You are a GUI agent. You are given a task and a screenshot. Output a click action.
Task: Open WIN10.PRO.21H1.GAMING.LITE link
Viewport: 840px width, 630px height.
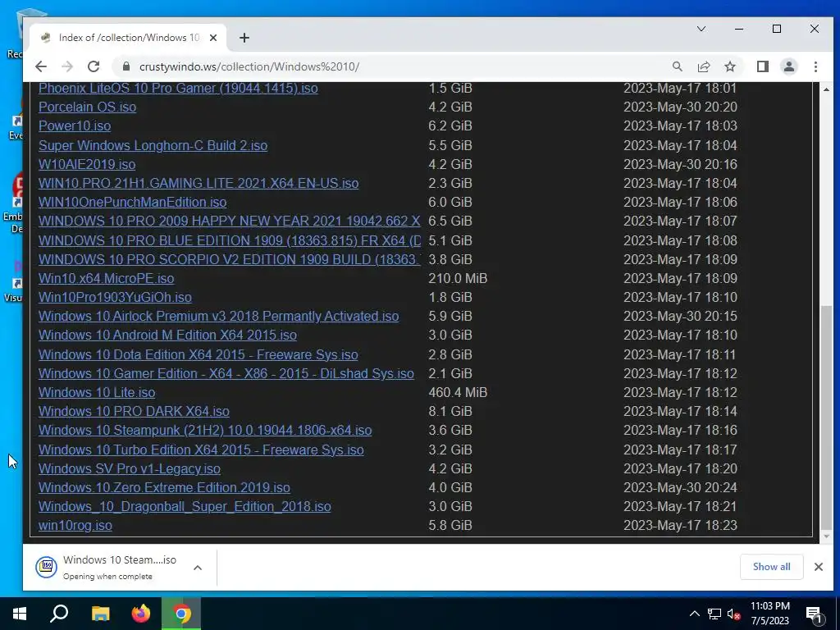pyautogui.click(x=199, y=183)
